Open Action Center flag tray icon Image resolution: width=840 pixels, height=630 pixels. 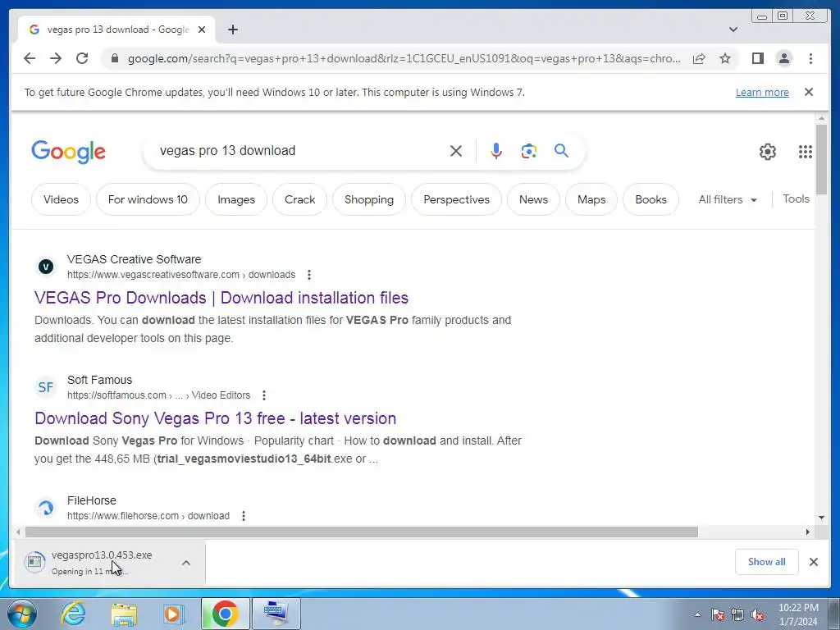(x=718, y=615)
